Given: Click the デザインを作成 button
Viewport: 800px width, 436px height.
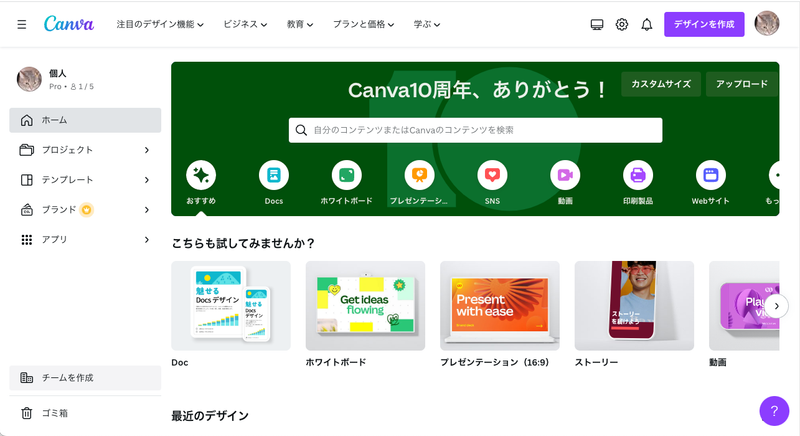Looking at the screenshot, I should pyautogui.click(x=704, y=24).
